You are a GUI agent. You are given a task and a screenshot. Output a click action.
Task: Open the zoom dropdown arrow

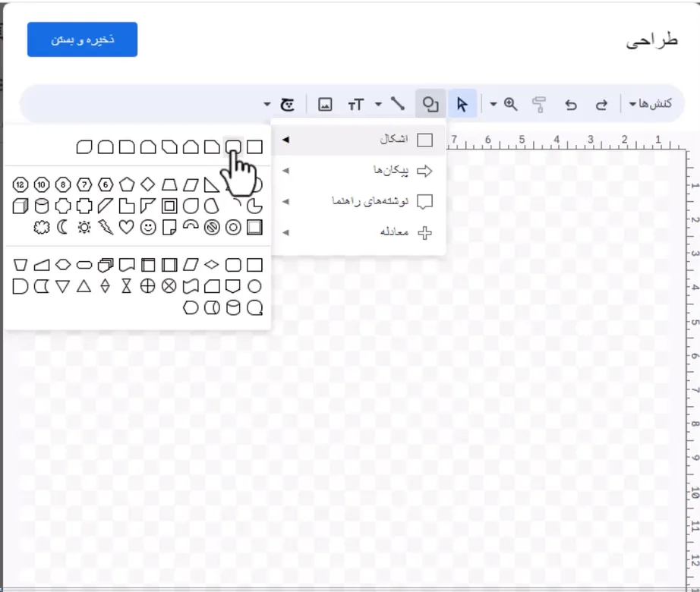pyautogui.click(x=493, y=105)
